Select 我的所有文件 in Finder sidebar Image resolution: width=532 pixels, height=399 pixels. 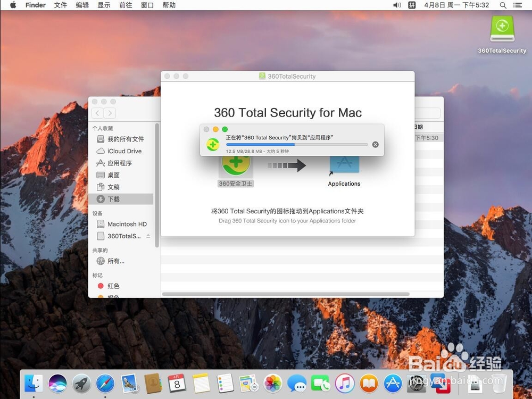[x=120, y=139]
